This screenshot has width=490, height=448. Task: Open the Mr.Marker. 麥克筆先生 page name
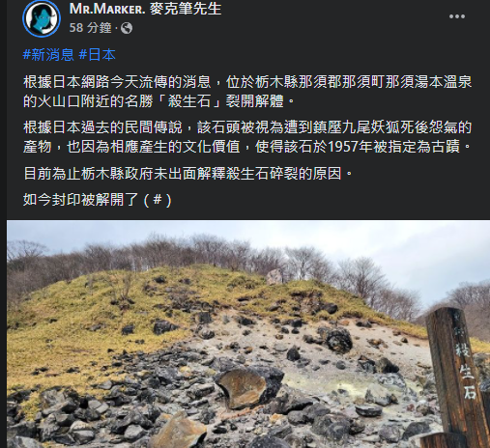(x=145, y=9)
